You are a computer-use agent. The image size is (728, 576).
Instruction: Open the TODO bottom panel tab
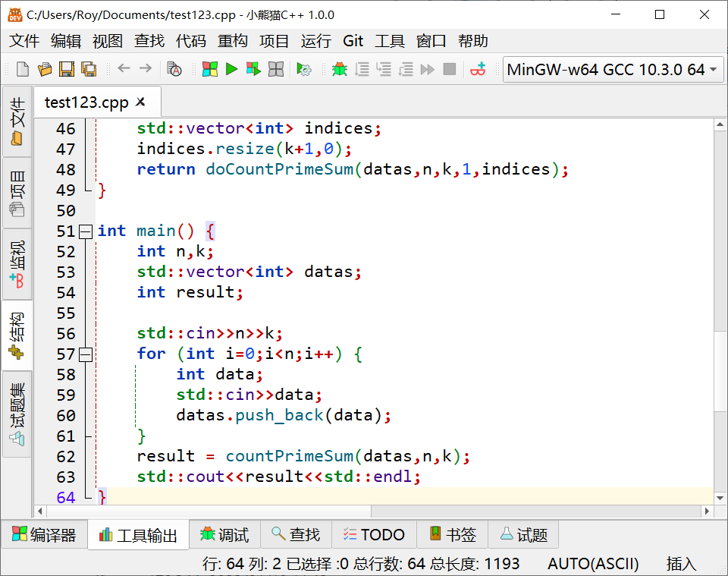click(374, 535)
